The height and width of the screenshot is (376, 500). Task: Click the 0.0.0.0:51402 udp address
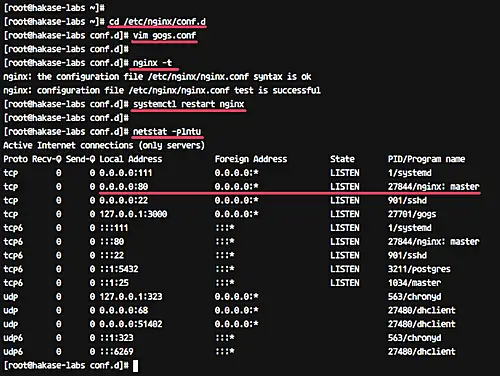pyautogui.click(x=131, y=324)
